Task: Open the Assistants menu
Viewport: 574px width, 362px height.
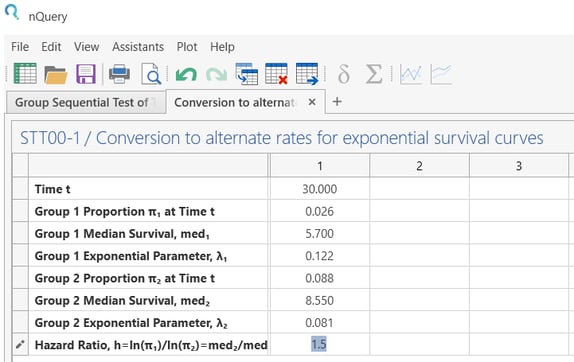Action: 138,47
